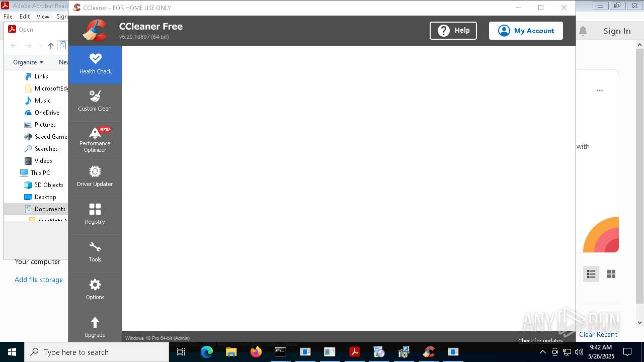Open the Organize dropdown in the Open dialog
Viewport: 644px width, 362px height.
click(x=28, y=62)
